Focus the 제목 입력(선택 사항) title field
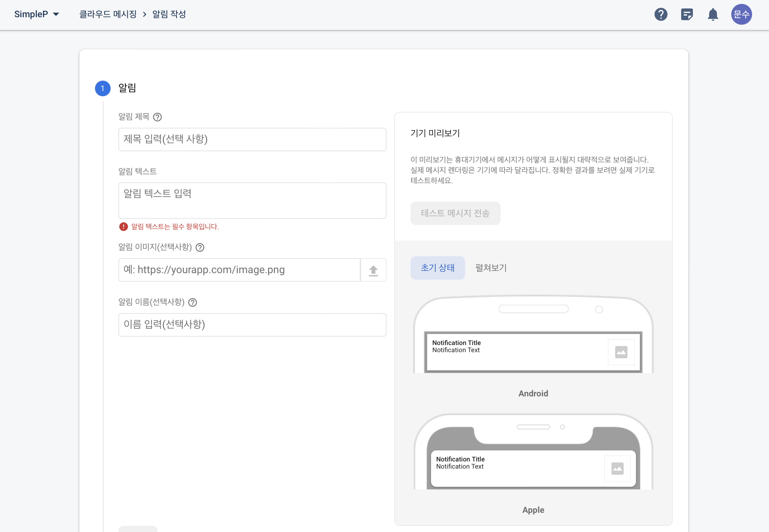This screenshot has width=769, height=532. (252, 139)
